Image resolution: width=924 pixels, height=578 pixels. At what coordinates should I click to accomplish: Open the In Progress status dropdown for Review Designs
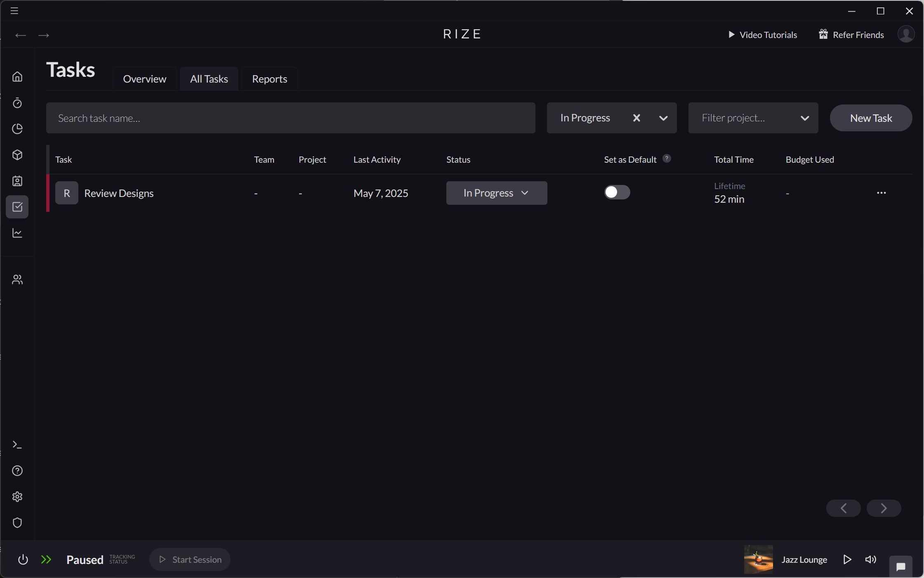496,193
